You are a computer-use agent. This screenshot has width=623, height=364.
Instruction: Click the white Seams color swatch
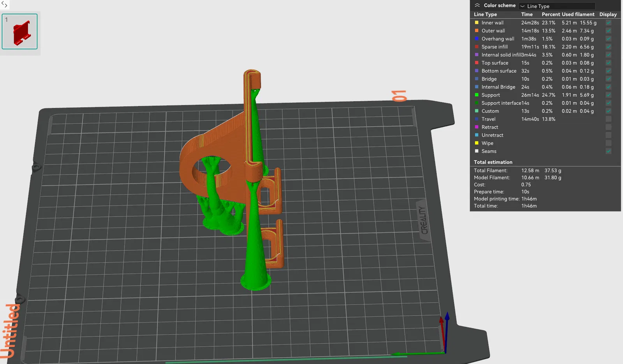[x=477, y=151]
